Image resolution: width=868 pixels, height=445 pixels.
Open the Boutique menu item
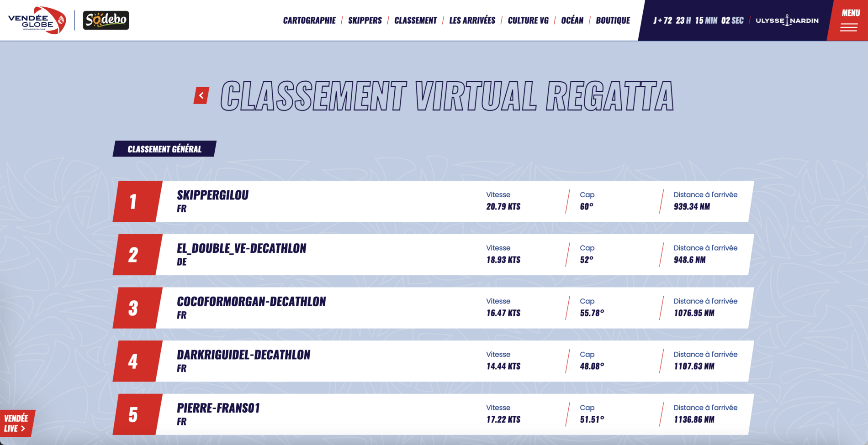point(613,21)
